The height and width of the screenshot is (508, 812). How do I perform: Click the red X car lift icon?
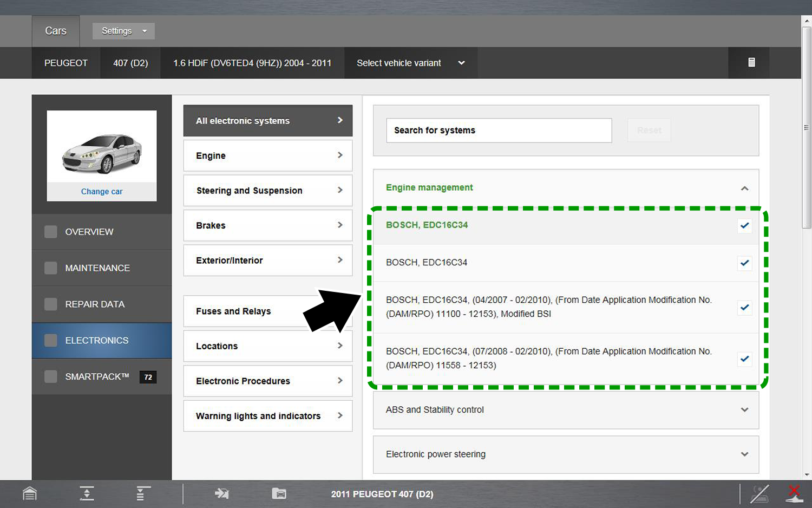point(794,494)
